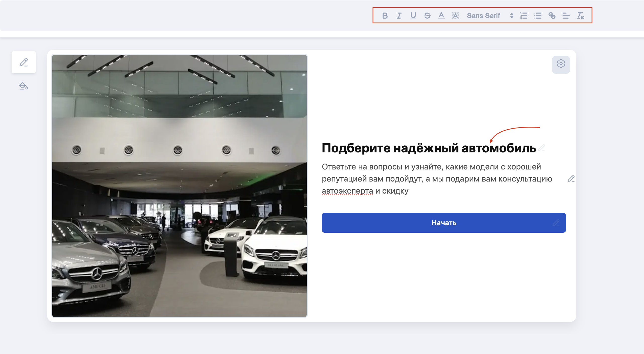Insert a bulleted list
Viewport: 644px width, 354px height.
point(538,16)
